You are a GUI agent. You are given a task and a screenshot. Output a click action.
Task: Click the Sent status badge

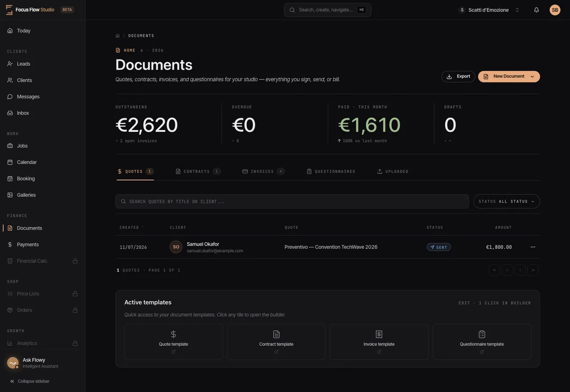click(439, 247)
